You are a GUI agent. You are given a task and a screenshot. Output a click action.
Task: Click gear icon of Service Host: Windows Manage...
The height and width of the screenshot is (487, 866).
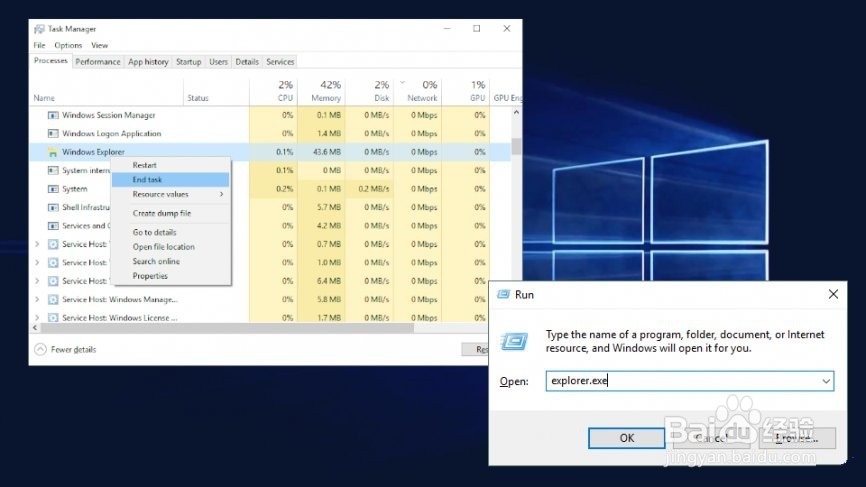(x=53, y=299)
